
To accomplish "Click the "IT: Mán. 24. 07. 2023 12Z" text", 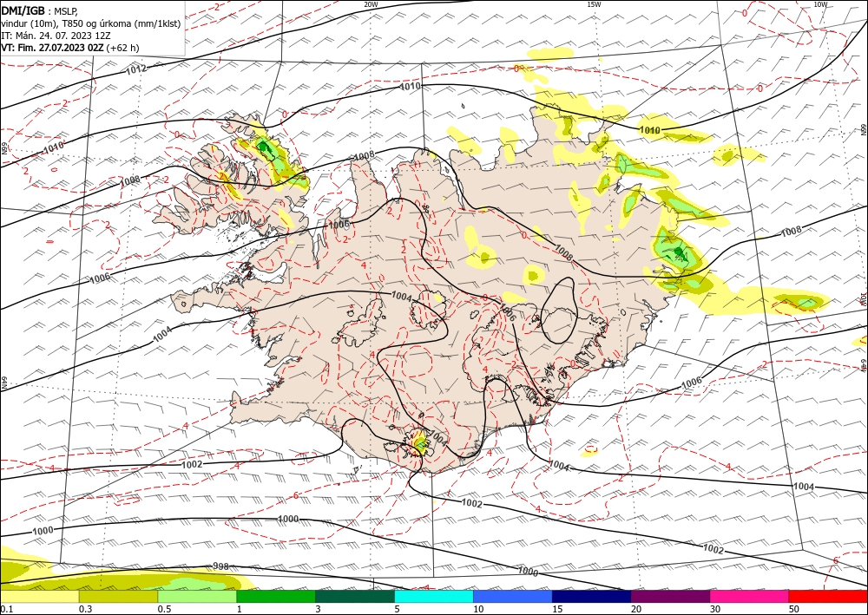I will (56, 36).
